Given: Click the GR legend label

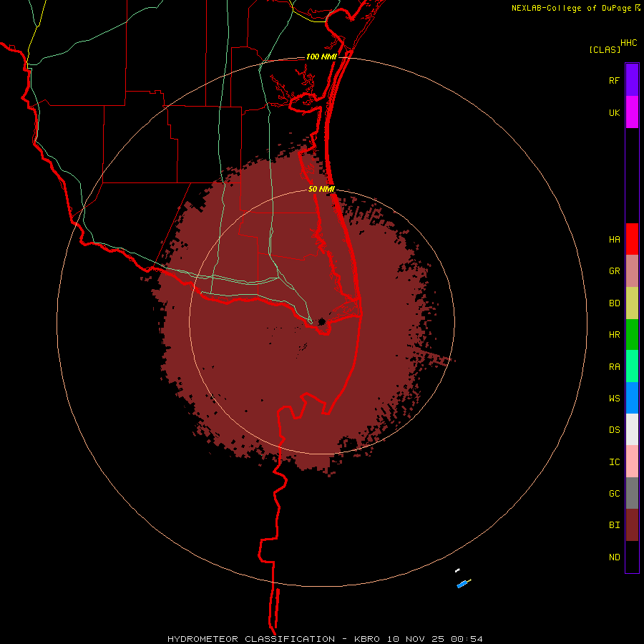Looking at the screenshot, I should [614, 271].
